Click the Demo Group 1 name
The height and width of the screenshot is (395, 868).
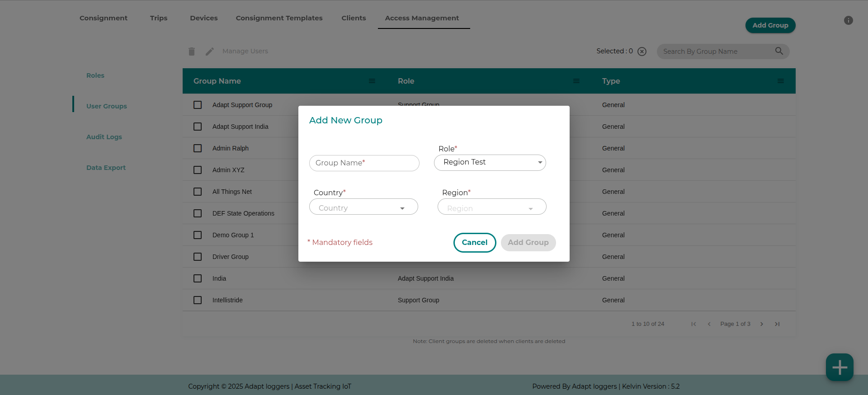(x=233, y=235)
